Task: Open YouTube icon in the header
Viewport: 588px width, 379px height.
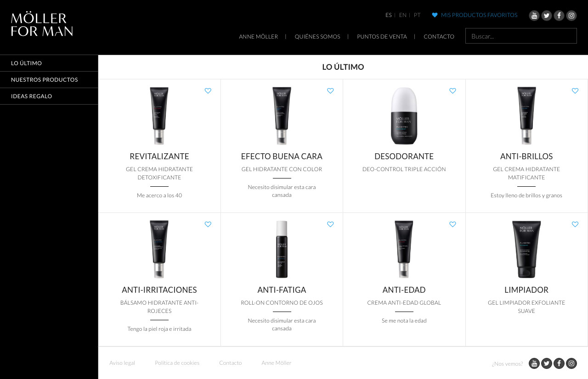Action: [534, 16]
